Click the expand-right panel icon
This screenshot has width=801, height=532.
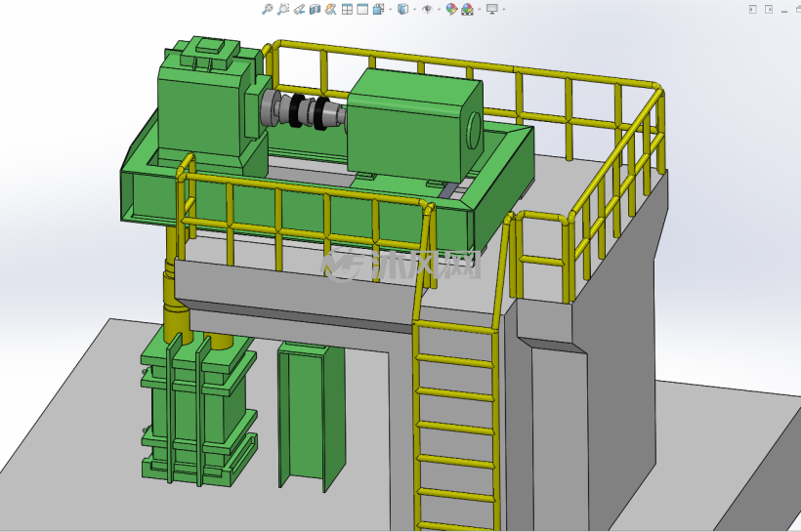click(x=769, y=9)
